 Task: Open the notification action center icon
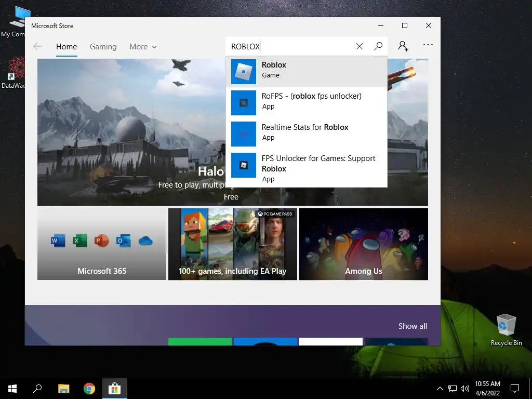click(x=515, y=389)
